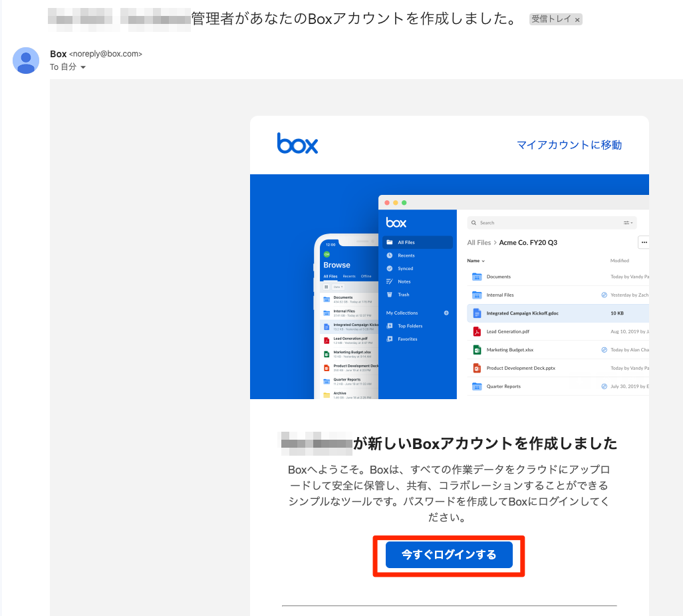Open the Documents folder row
The height and width of the screenshot is (616, 683).
click(x=558, y=277)
